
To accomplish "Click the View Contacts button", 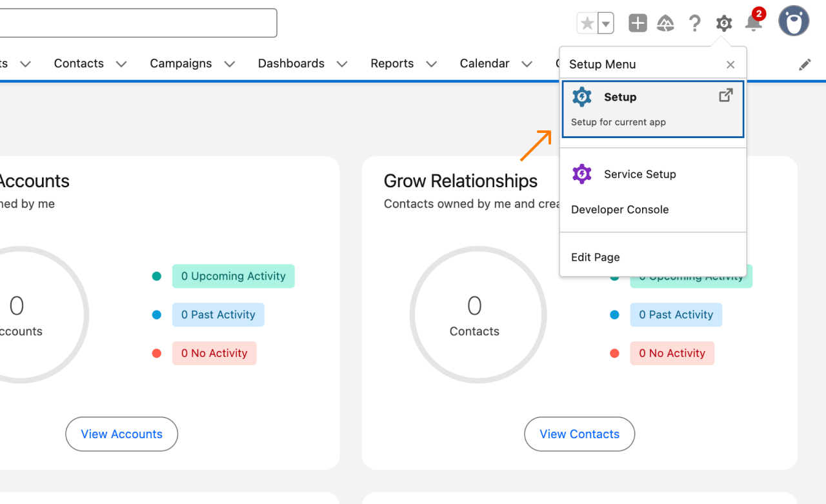I will [579, 434].
